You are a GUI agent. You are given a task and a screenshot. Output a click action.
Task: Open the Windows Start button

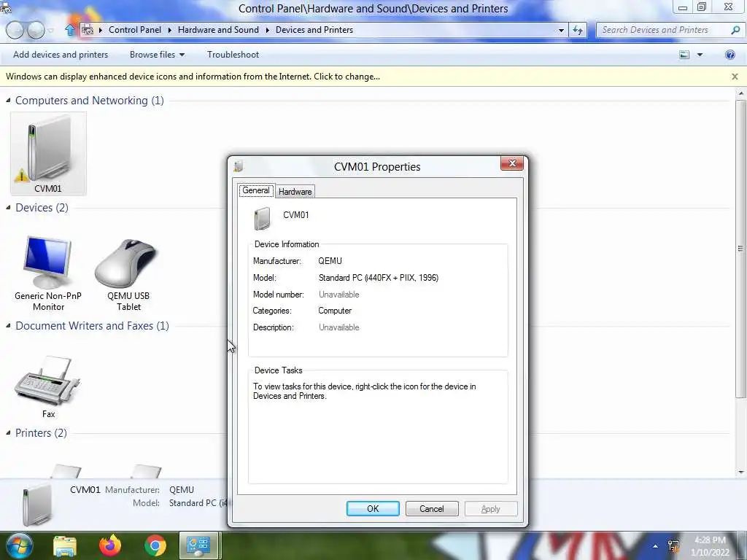coord(18,545)
